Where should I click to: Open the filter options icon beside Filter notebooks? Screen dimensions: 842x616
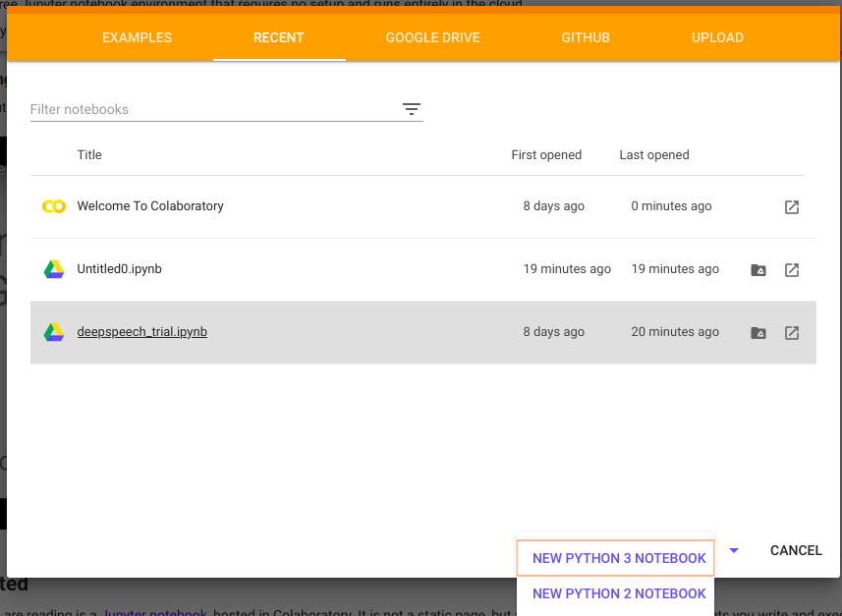tap(412, 109)
